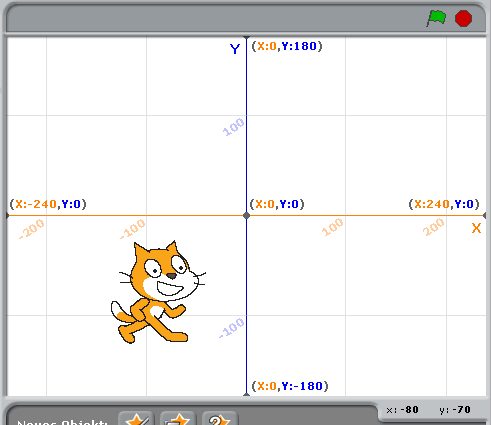Click the faded orange -100 label on X axis
Image resolution: width=491 pixels, height=425 pixels.
tap(133, 229)
